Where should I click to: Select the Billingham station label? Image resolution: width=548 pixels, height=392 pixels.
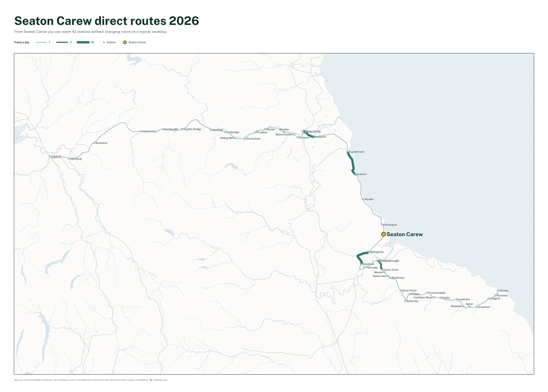tap(377, 252)
